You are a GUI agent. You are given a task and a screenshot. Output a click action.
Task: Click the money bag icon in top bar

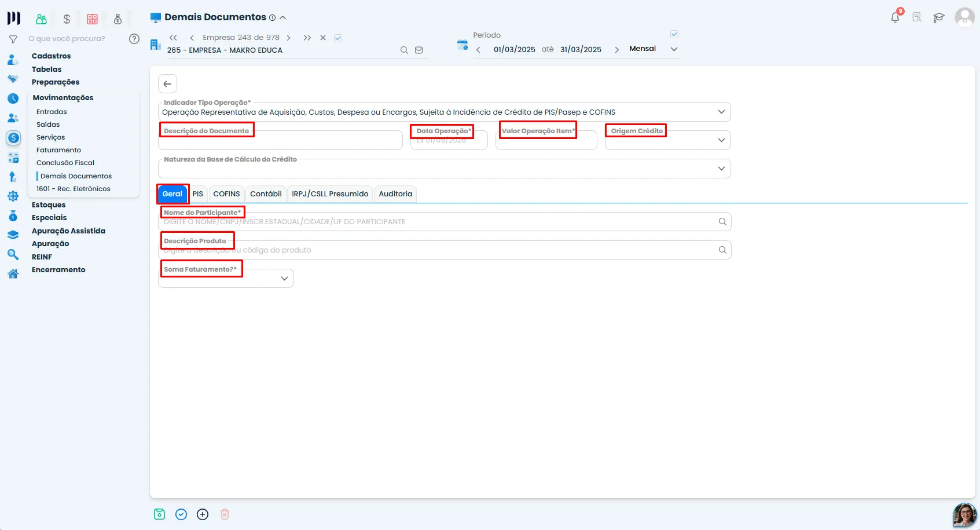(x=118, y=19)
